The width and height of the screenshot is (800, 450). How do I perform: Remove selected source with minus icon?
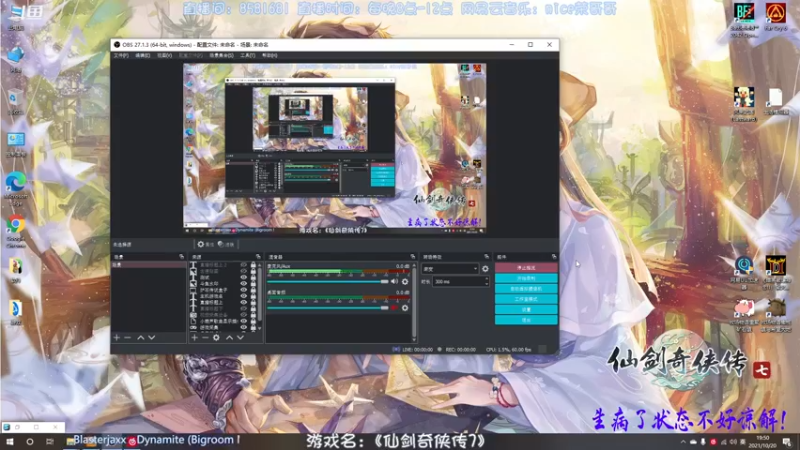(x=205, y=337)
